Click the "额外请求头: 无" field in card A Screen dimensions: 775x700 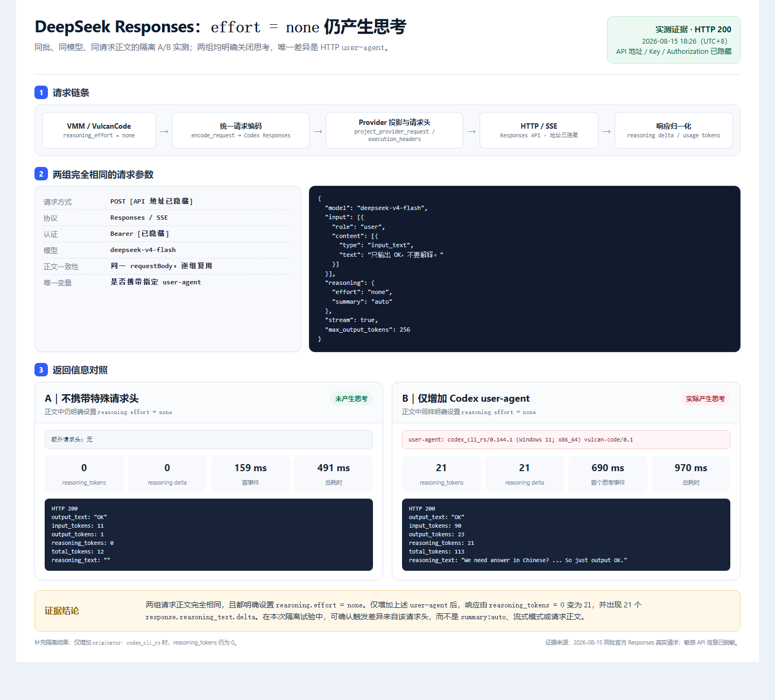tap(209, 439)
